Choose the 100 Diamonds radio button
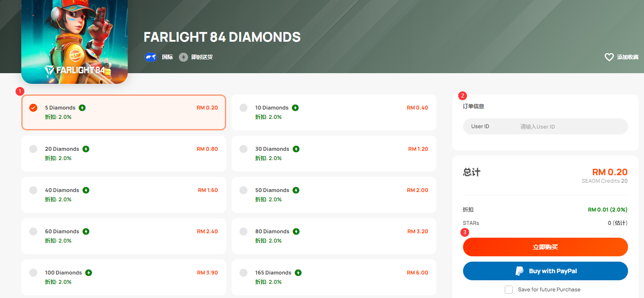This screenshot has width=644, height=298. pyautogui.click(x=33, y=273)
